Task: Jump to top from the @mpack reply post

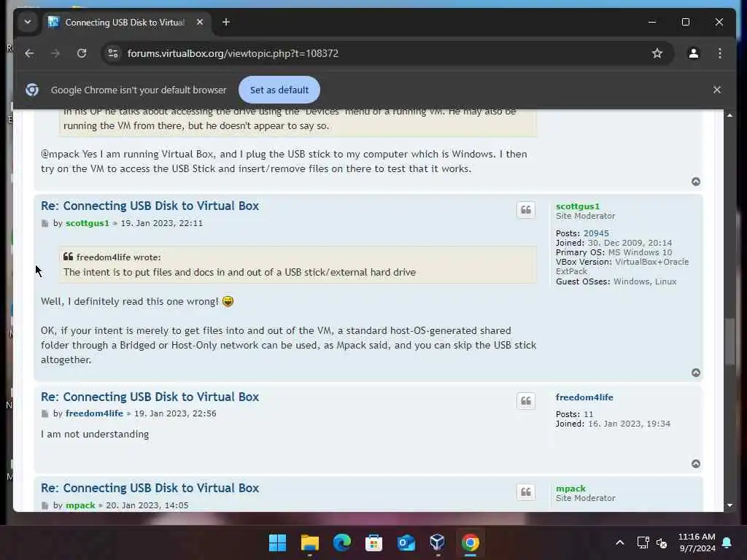Action: [696, 182]
